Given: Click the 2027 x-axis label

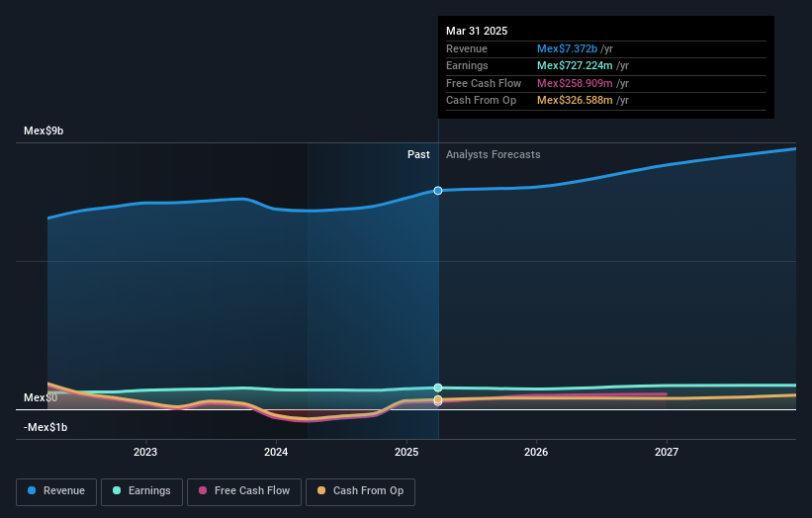Looking at the screenshot, I should (667, 453).
